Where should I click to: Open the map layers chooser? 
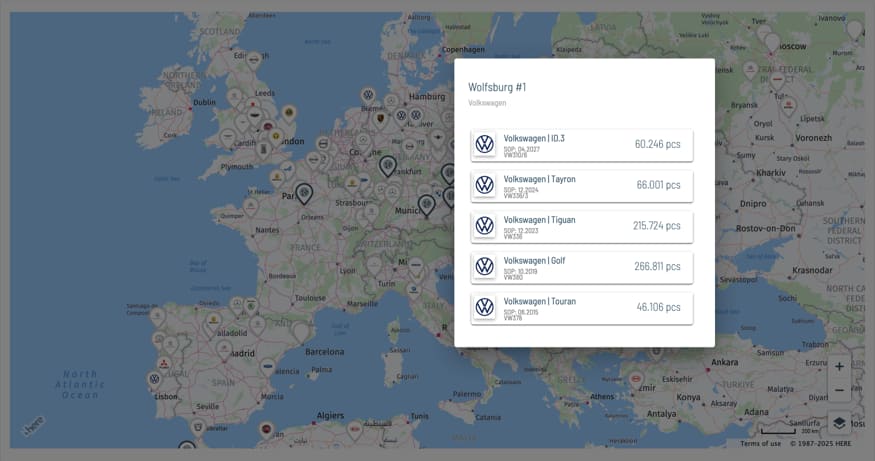click(839, 424)
